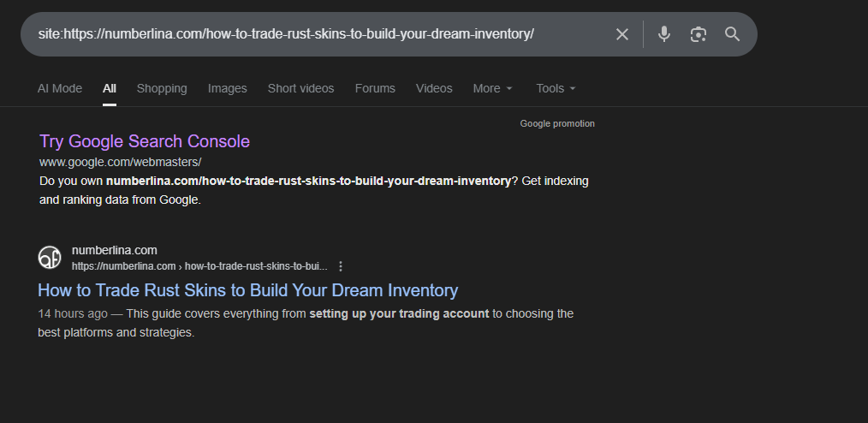Viewport: 868px width, 423px height.
Task: Open the Short videos tab
Action: point(300,88)
